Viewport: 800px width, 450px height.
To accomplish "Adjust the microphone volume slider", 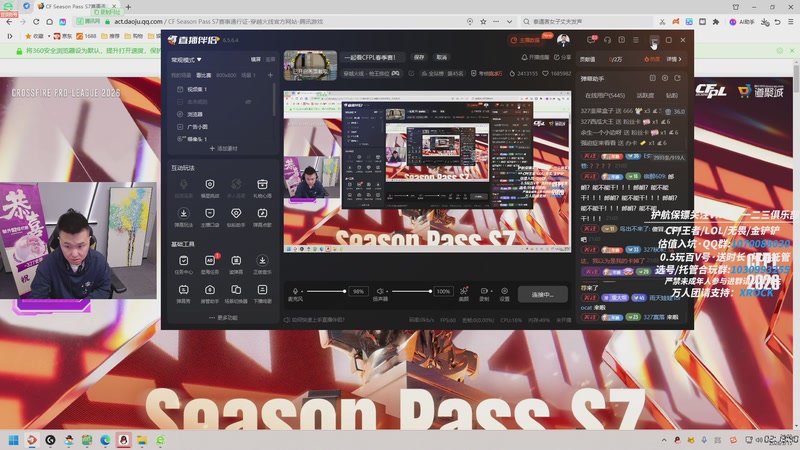I will 327,291.
